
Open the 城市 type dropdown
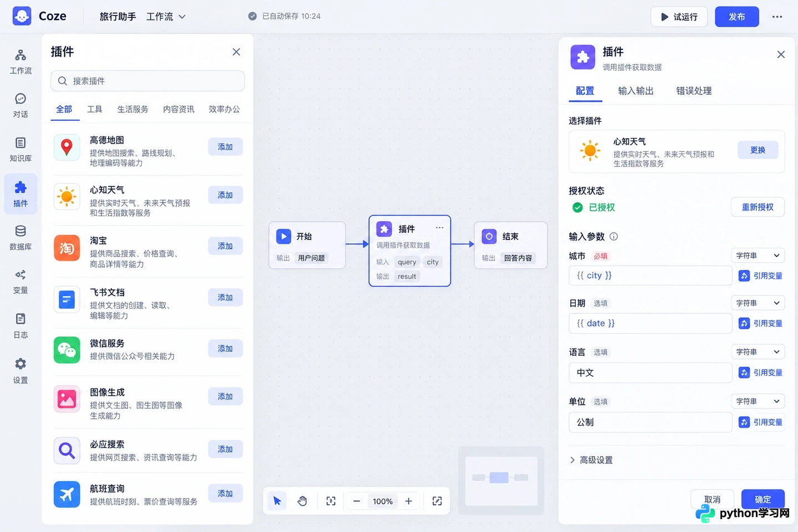(x=758, y=255)
